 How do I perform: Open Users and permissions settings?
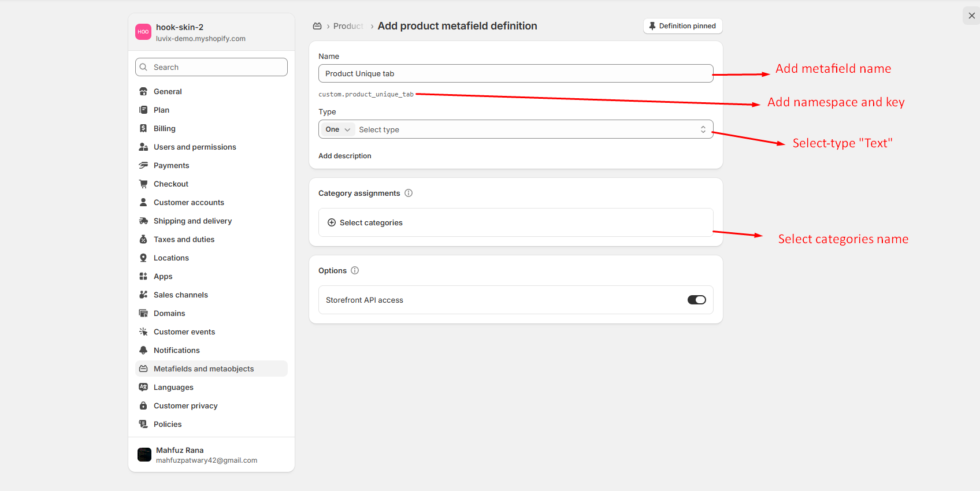pos(195,147)
